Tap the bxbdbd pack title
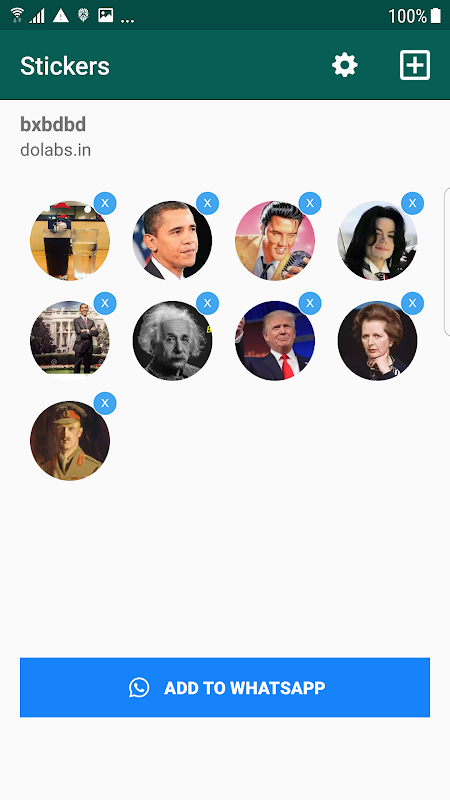 click(x=53, y=124)
